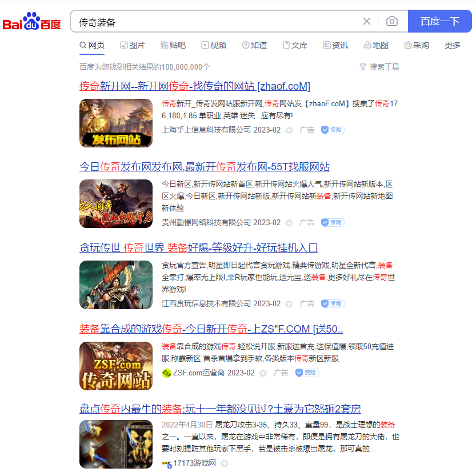Expand dropdown arrow beside 贵州勤憬网络科技有限公司

point(289,223)
